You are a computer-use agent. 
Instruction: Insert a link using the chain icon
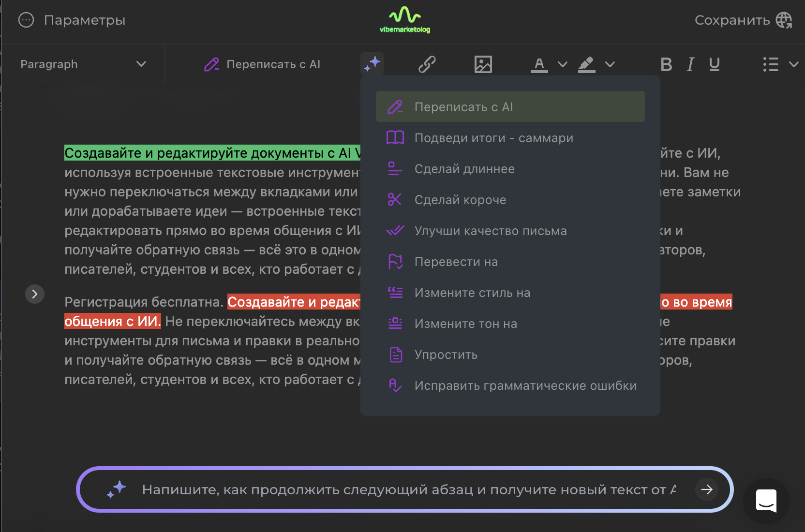click(427, 64)
